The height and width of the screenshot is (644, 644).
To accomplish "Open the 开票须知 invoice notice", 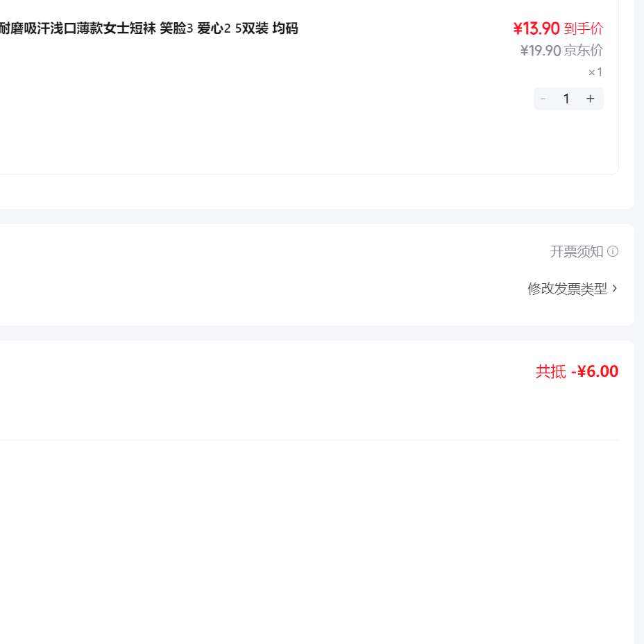I will pos(576,251).
